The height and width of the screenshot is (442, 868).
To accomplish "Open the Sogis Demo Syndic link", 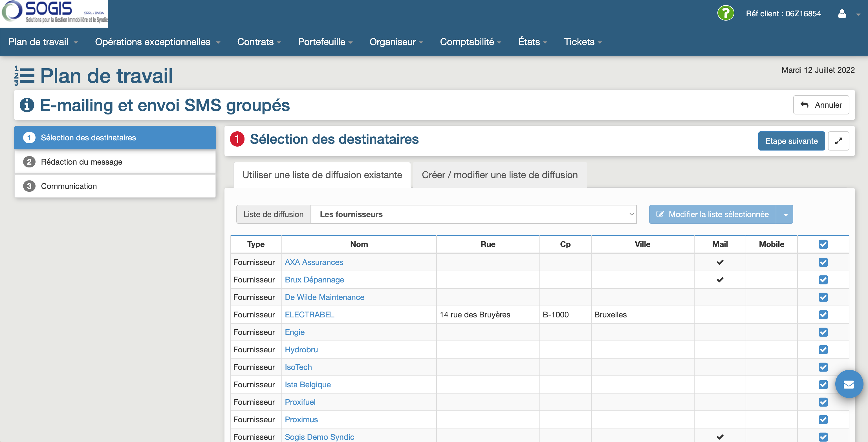I will (x=320, y=437).
